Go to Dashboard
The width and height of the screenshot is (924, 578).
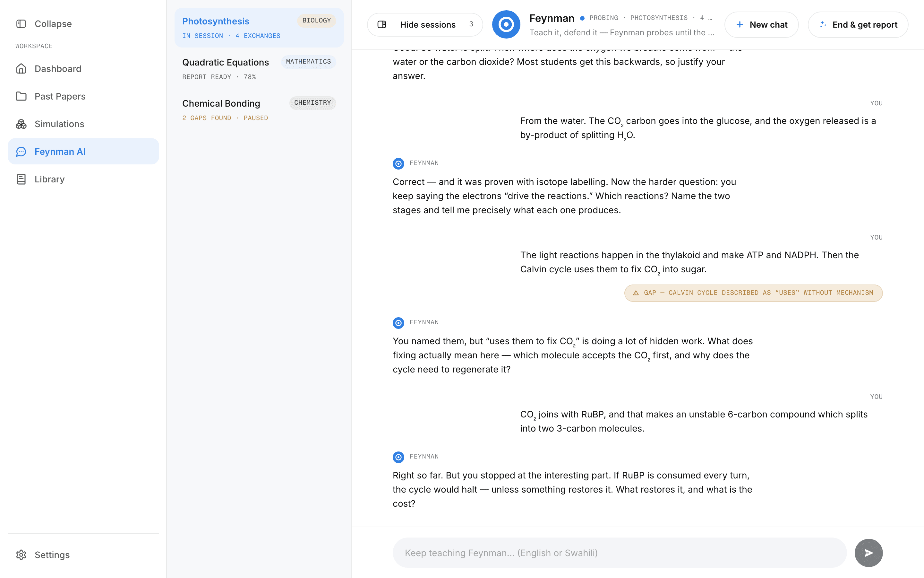pyautogui.click(x=83, y=69)
